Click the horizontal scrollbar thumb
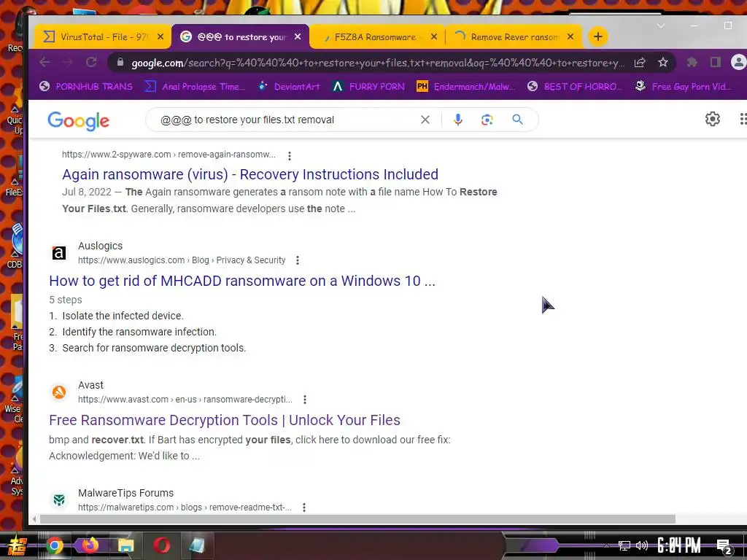Screen dimensions: 747x560 pyautogui.click(x=357, y=519)
